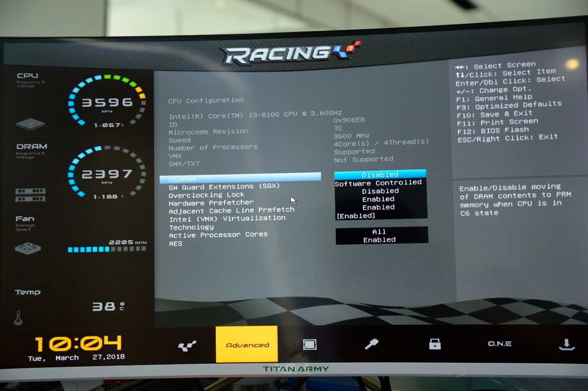Viewport: 588px width, 391px height.
Task: Click the CPU chip icon in sidebar
Action: coord(31,124)
